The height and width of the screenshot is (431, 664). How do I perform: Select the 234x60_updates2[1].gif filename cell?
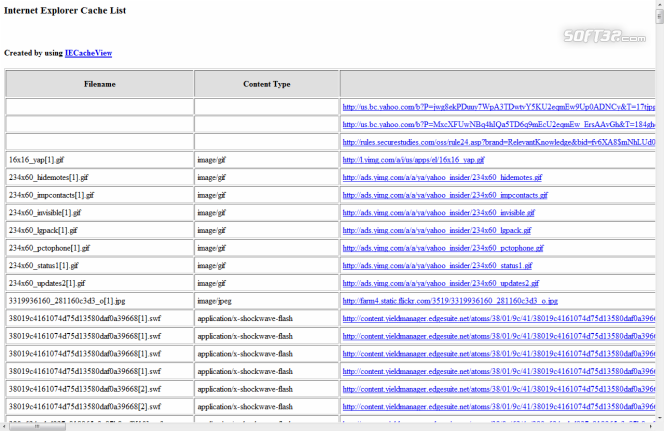coord(100,283)
